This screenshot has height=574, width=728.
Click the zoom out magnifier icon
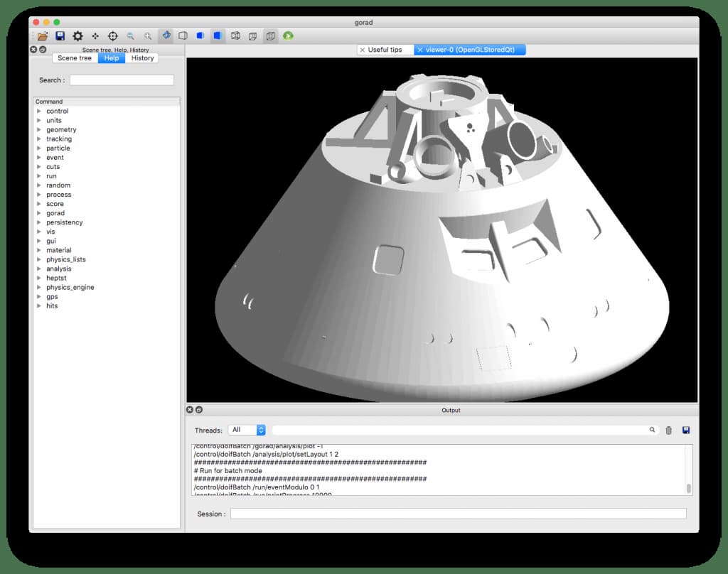point(131,36)
